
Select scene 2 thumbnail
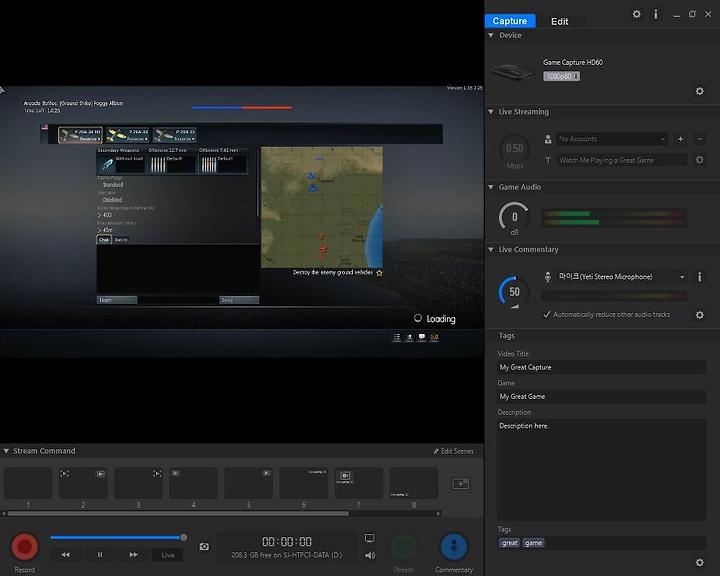click(x=83, y=483)
